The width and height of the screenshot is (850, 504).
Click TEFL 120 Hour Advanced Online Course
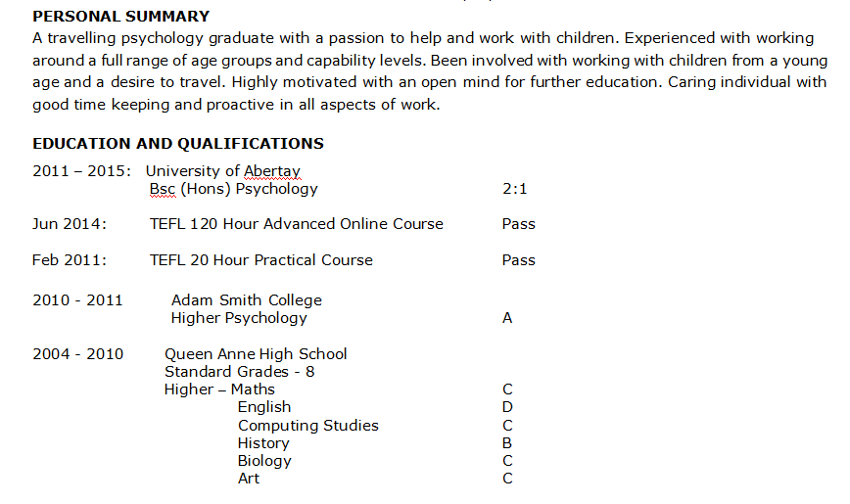296,224
